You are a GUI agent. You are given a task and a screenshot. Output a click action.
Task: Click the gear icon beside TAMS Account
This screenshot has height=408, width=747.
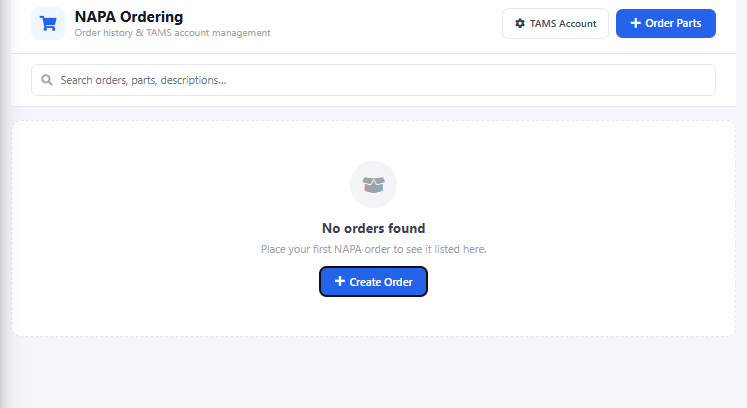(x=519, y=23)
